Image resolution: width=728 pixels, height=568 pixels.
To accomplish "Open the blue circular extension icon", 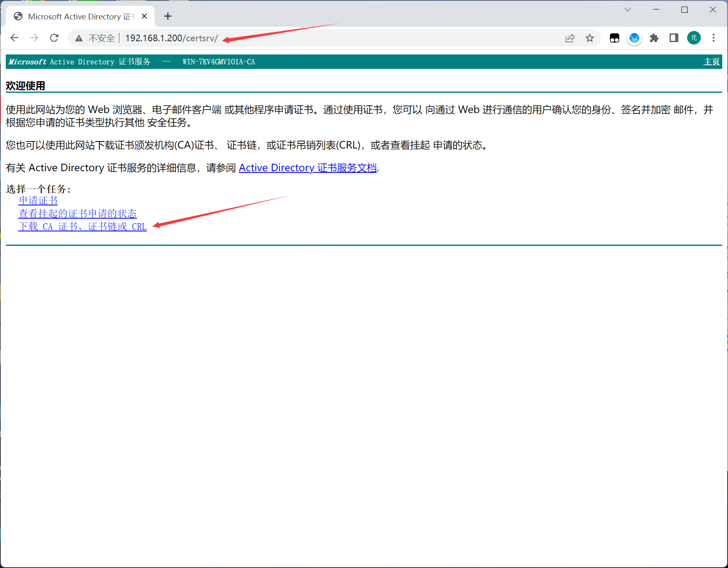I will (634, 38).
